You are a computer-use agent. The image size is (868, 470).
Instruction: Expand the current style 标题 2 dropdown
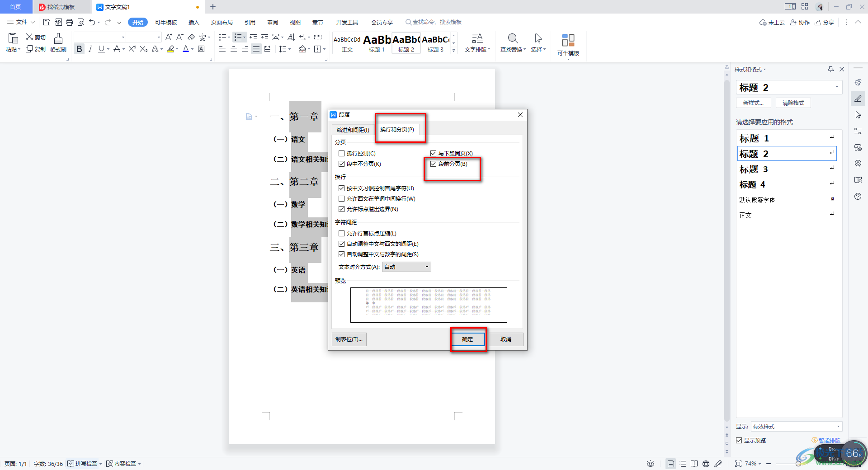tap(837, 87)
